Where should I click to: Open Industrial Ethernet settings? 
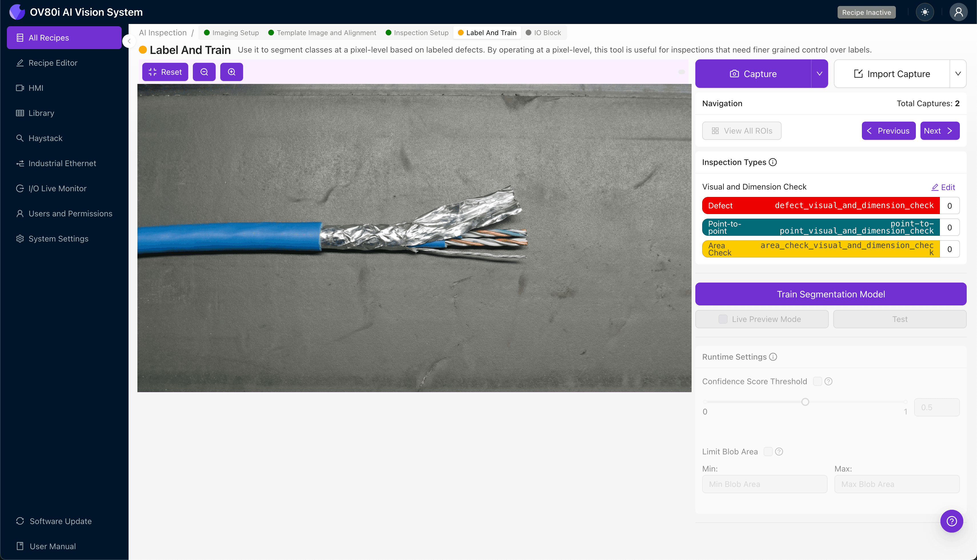(62, 163)
